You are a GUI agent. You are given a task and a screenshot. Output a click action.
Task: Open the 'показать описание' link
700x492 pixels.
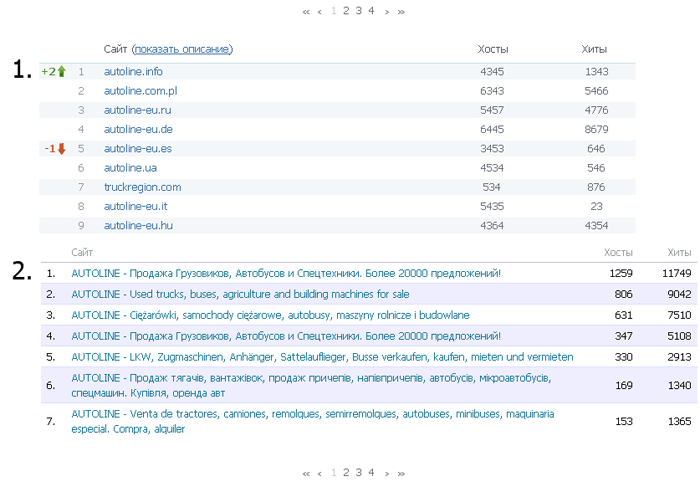tap(182, 49)
